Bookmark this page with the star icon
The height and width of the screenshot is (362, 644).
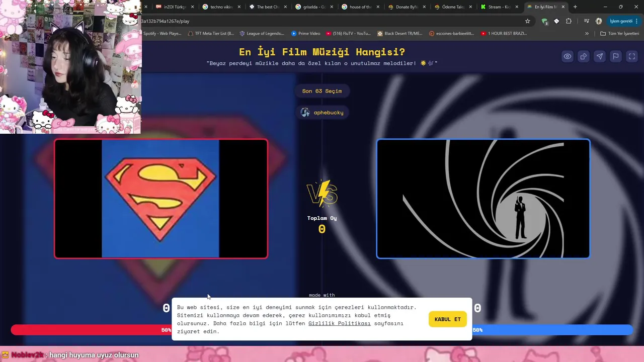pyautogui.click(x=527, y=21)
